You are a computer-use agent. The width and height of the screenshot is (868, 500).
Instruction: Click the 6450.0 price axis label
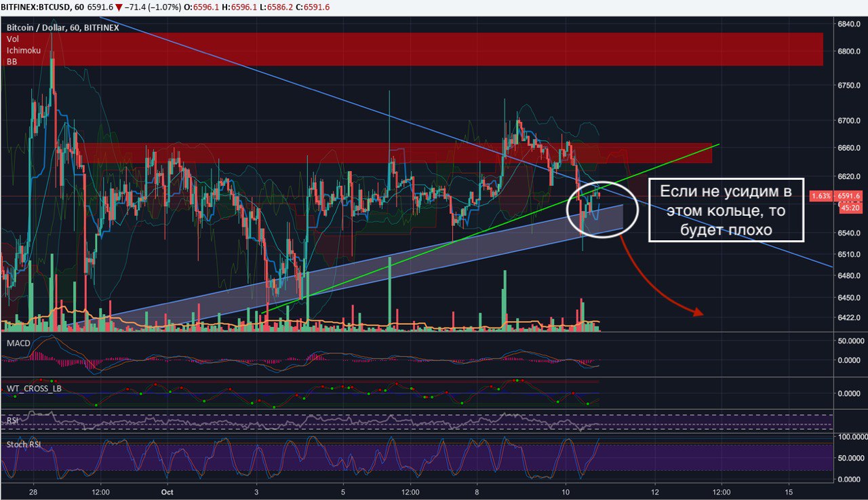coord(850,298)
